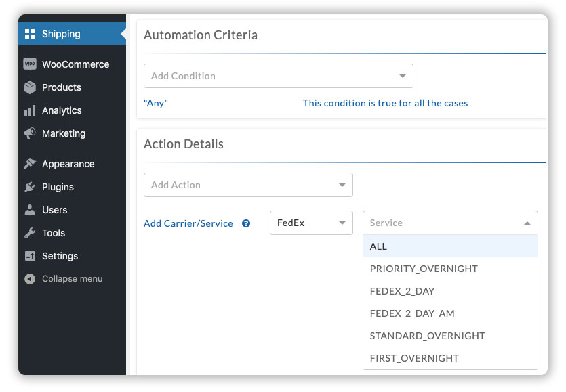The height and width of the screenshot is (392, 566).
Task: Click the Add Action dropdown arrow
Action: pyautogui.click(x=342, y=185)
